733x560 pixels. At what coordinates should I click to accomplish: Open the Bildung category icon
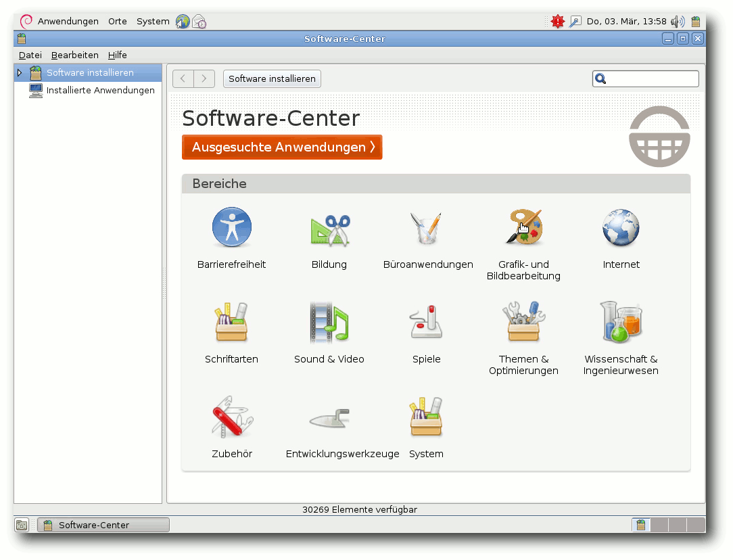(330, 229)
